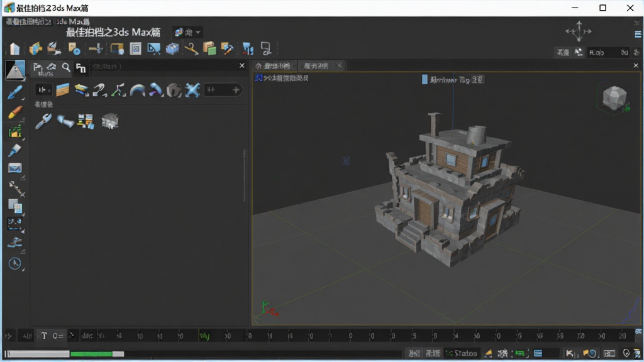Click the green arrow icon in the status bar

click(x=520, y=353)
